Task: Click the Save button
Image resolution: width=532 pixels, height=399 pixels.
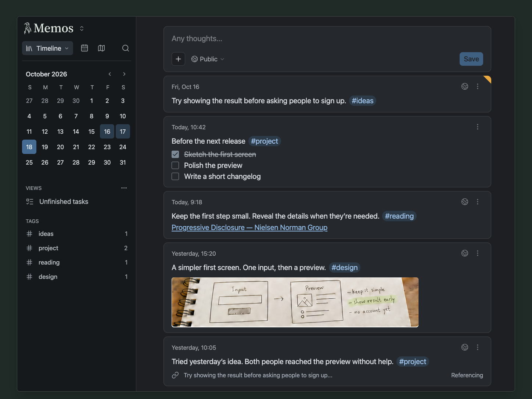Action: point(471,59)
